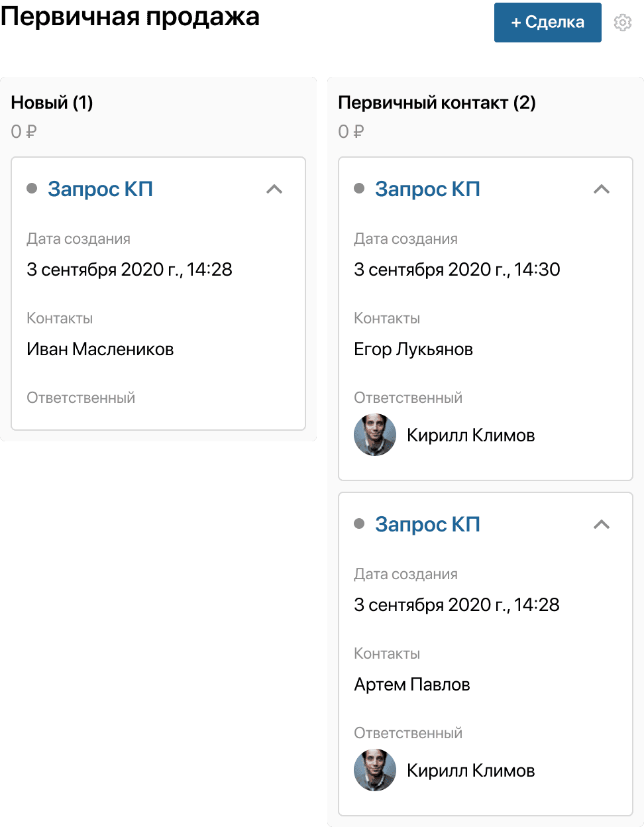Viewport: 644px width, 827px height.
Task: Select contact name Артем Павлов
Action: [412, 685]
